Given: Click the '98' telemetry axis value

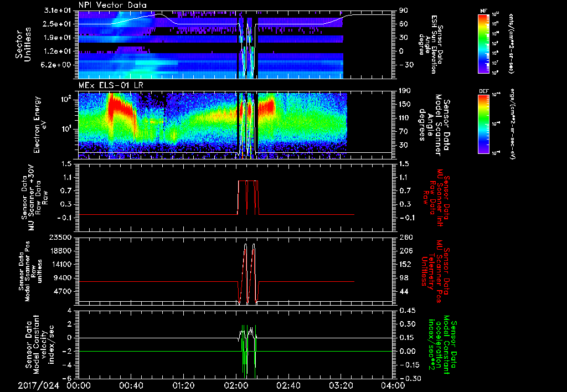Looking at the screenshot, I should point(404,278).
